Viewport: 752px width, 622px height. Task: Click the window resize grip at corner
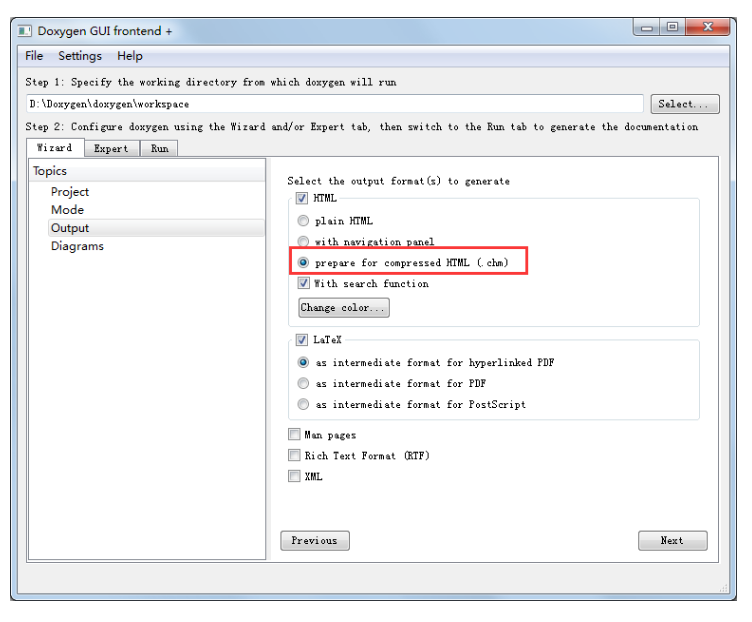[724, 588]
